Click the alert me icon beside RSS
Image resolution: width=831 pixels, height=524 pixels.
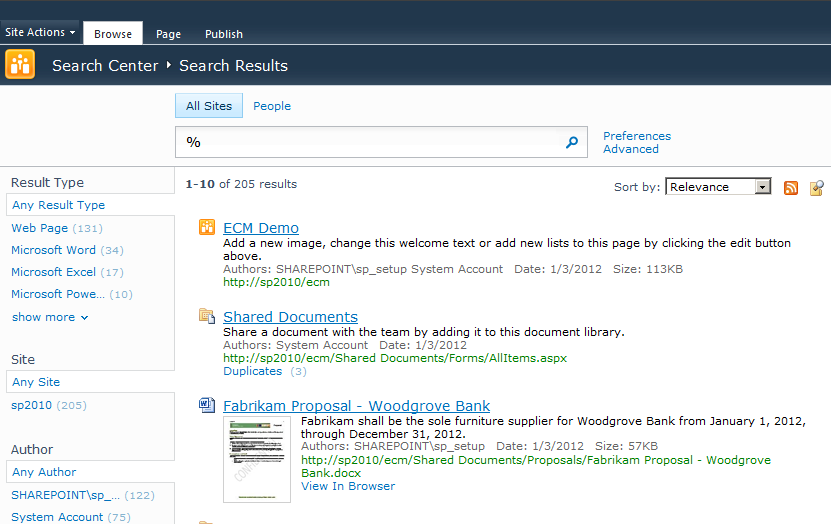coord(817,188)
